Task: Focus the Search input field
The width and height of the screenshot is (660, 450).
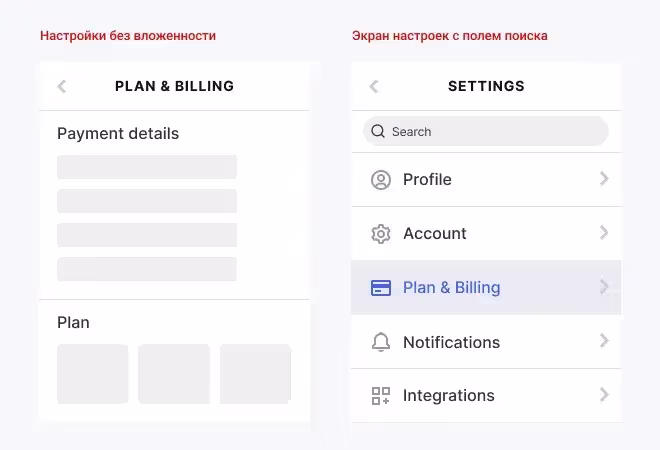Action: coord(495,131)
